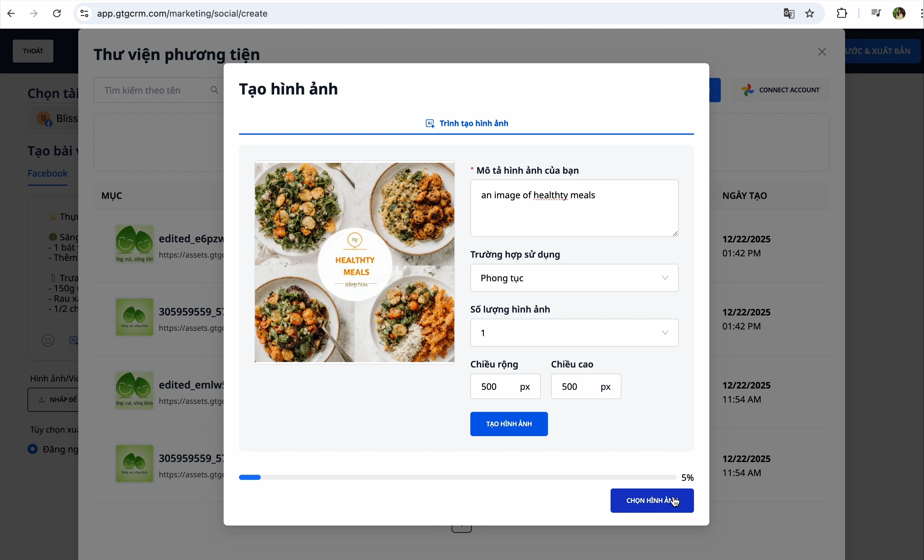The height and width of the screenshot is (560, 924).
Task: Close the media library panel with X
Action: (822, 52)
